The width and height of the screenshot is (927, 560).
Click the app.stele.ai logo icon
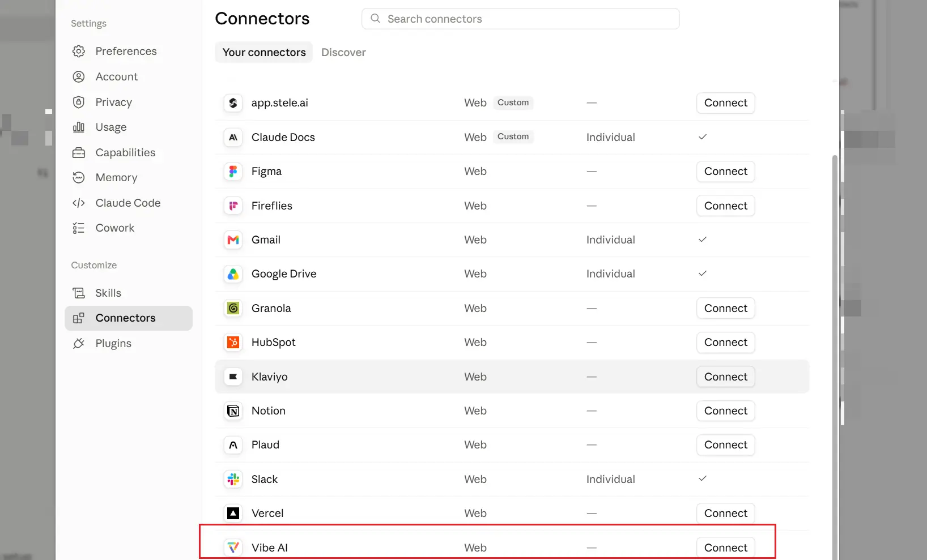(233, 103)
